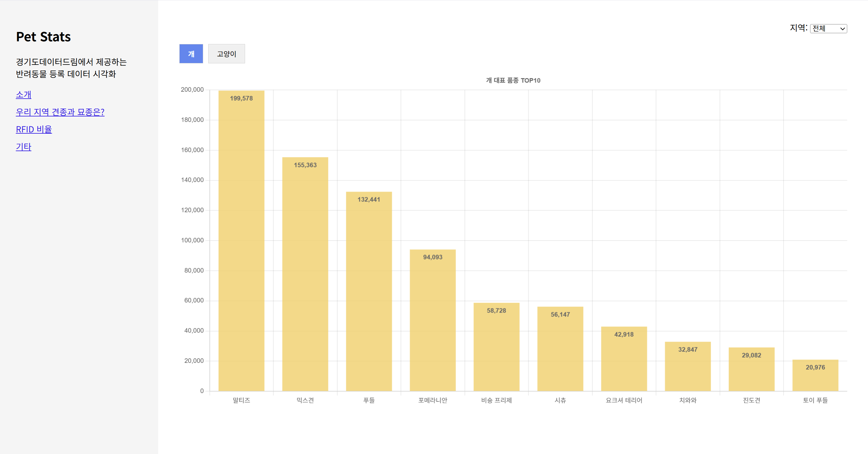The image size is (868, 454).
Task: Go to the RFID 비율 page
Action: pos(34,129)
